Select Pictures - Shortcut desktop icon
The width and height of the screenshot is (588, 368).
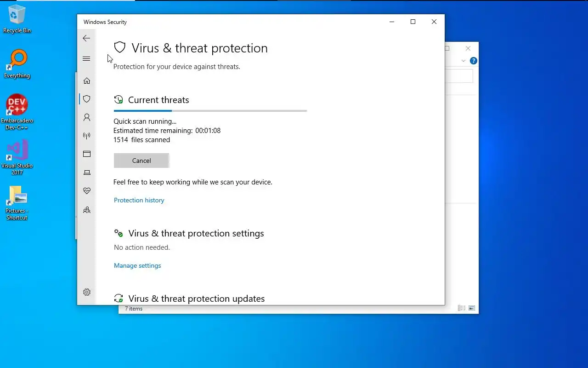coord(17,203)
